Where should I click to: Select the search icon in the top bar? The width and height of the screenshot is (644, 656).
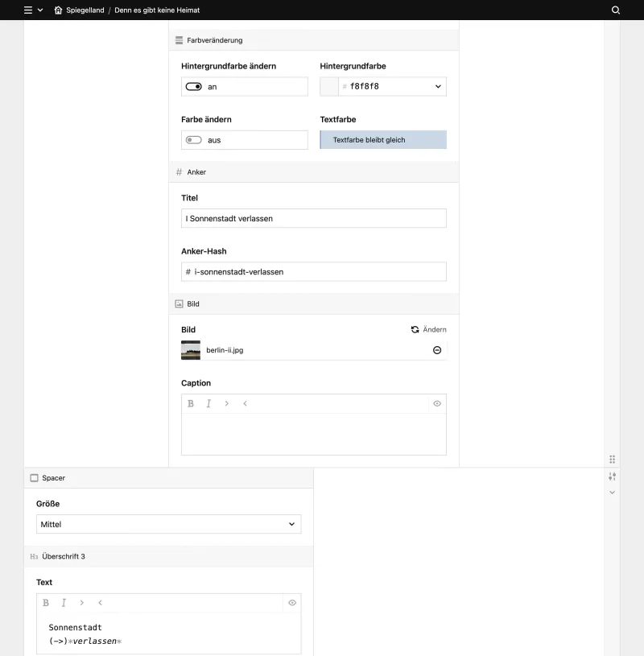pyautogui.click(x=616, y=10)
